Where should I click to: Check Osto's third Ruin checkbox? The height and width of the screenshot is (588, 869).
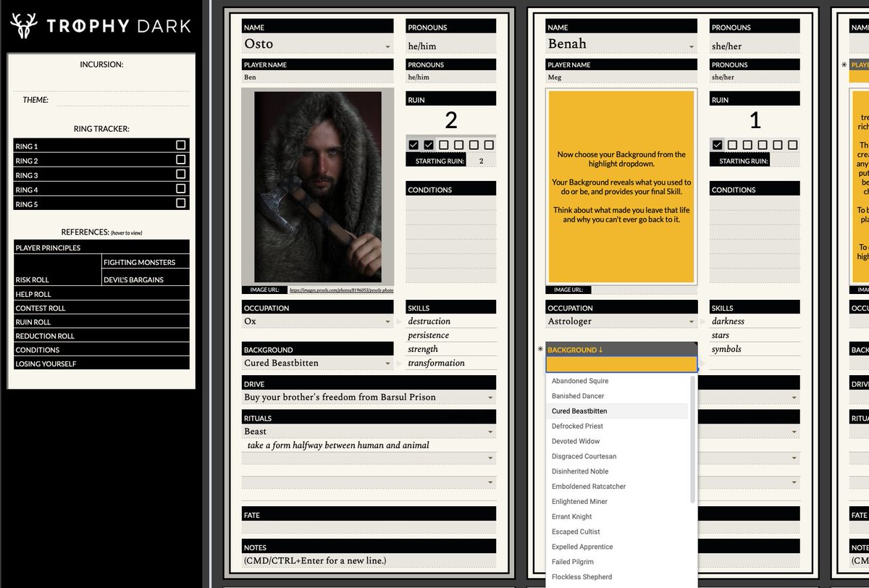[443, 145]
